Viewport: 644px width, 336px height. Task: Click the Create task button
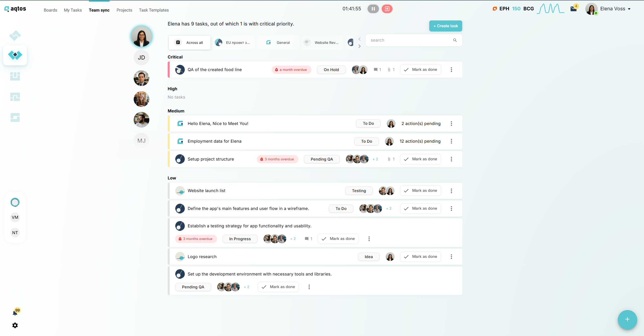[446, 26]
